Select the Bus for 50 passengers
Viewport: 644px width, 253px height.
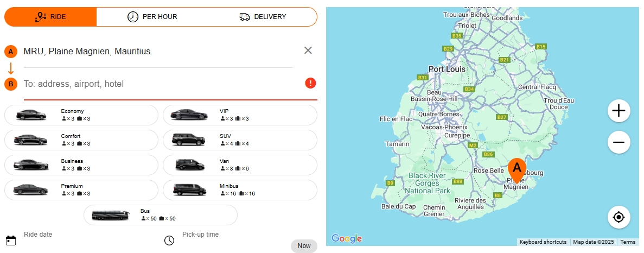click(x=161, y=215)
